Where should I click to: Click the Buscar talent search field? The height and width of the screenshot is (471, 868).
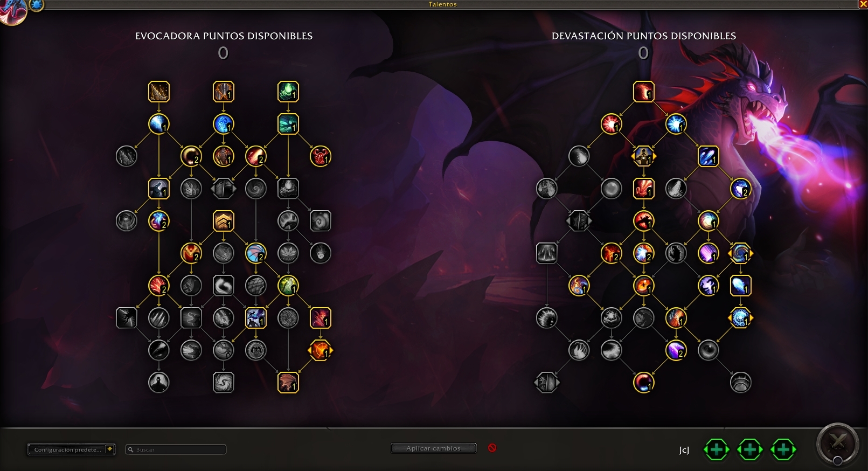point(176,449)
